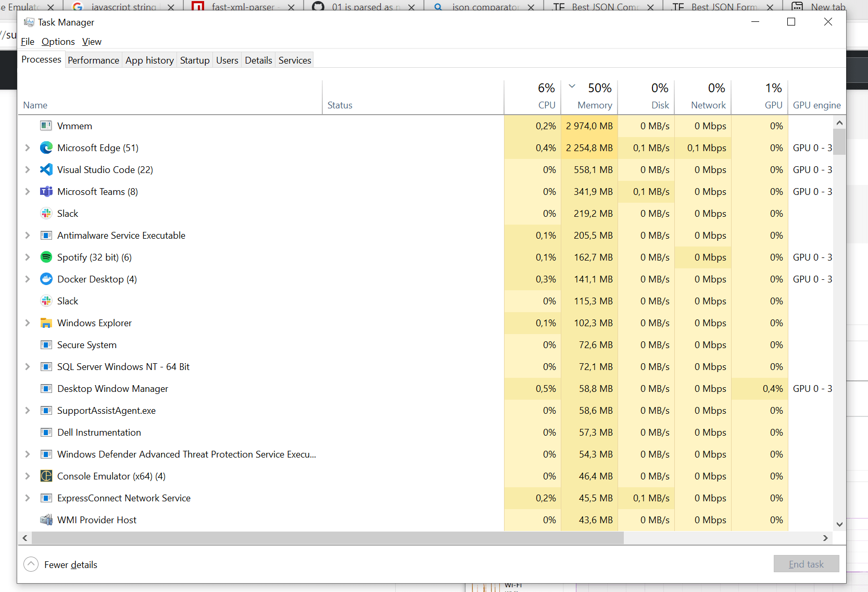Expand the Console Emulator process group
The image size is (868, 592).
pos(28,476)
